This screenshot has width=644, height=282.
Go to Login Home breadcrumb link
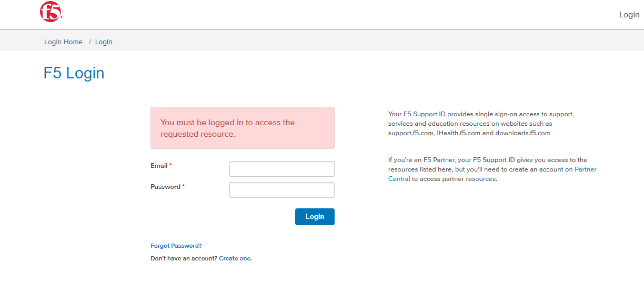tap(63, 42)
